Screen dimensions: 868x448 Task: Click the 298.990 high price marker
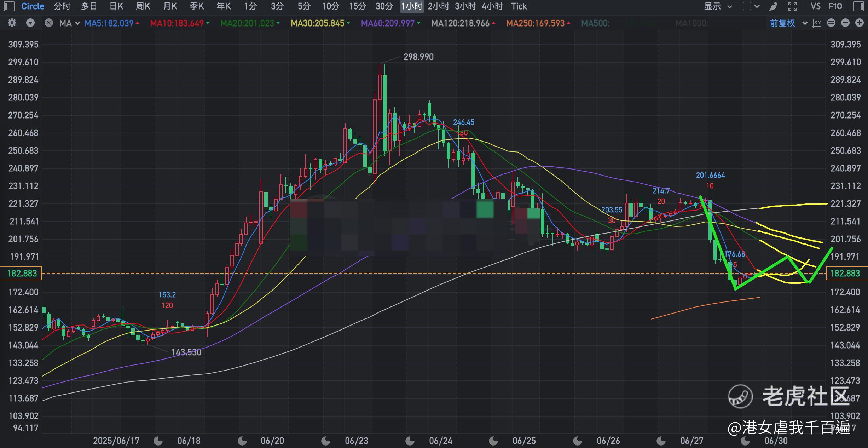pos(418,57)
